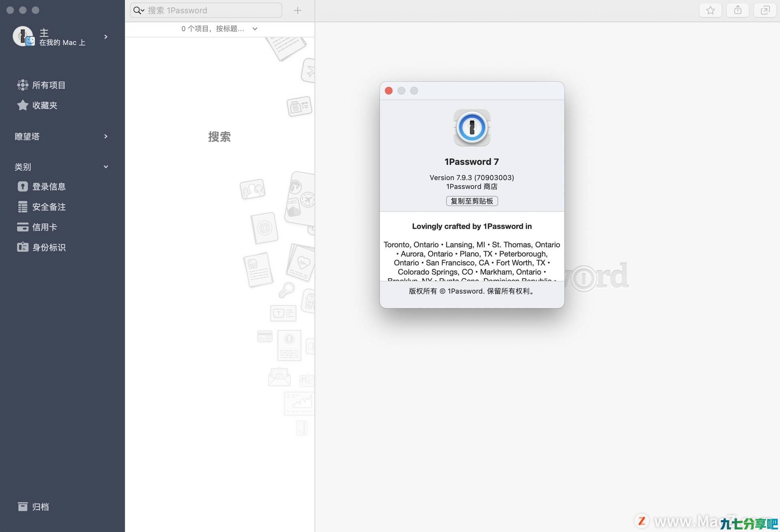The width and height of the screenshot is (780, 532).
Task: Click the 1Password app icon in About
Action: pyautogui.click(x=472, y=128)
